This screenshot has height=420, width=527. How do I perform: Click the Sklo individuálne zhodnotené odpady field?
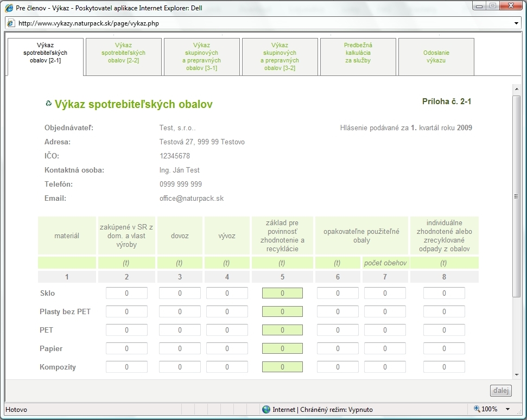pyautogui.click(x=444, y=294)
